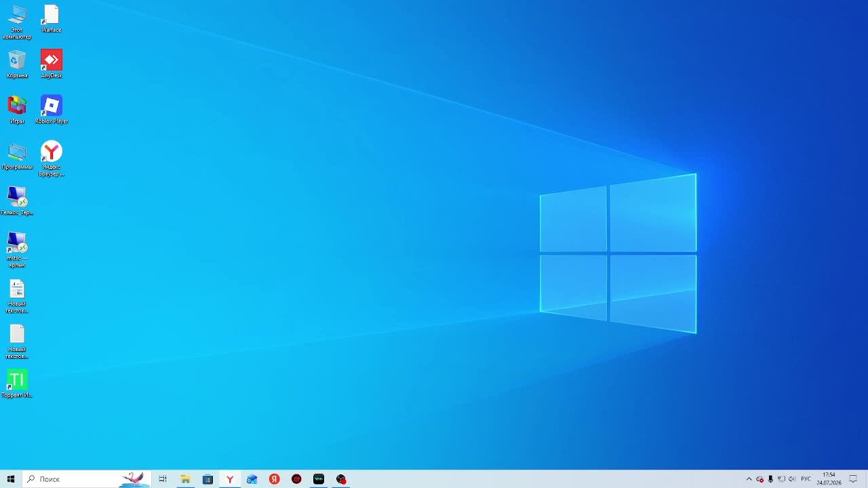Open the black-and-red circular taskbar app
The width and height of the screenshot is (868, 488).
[341, 479]
